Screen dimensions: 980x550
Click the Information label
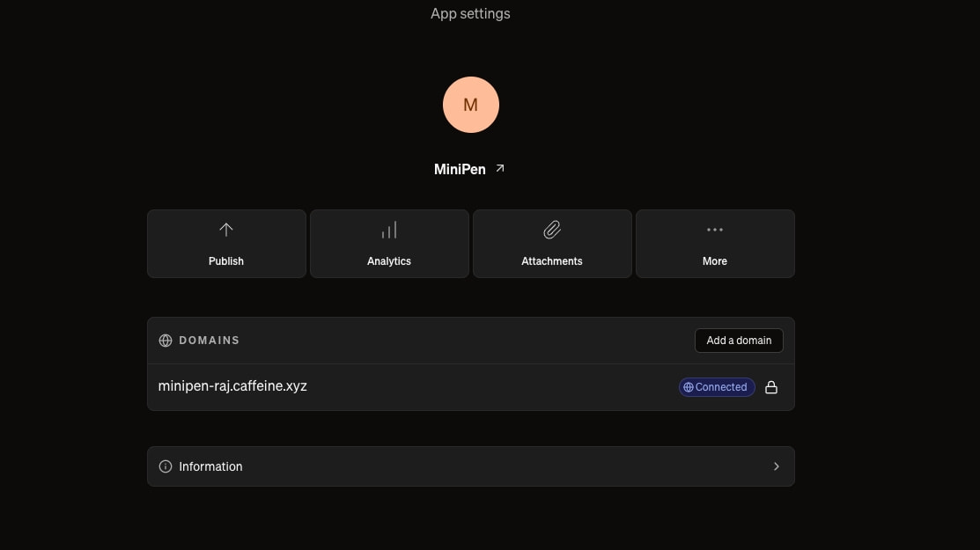[210, 466]
